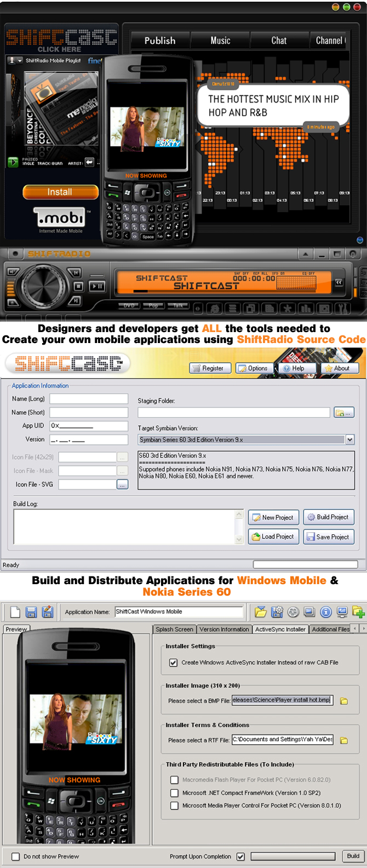Select the Splash Screen tab
Viewport: 367px width, 868px height.
point(174,629)
